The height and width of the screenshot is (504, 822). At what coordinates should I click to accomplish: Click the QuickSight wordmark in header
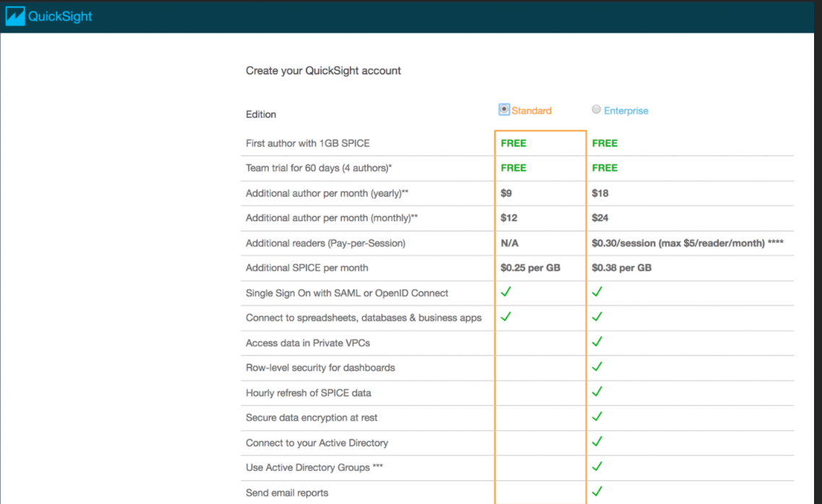[60, 16]
